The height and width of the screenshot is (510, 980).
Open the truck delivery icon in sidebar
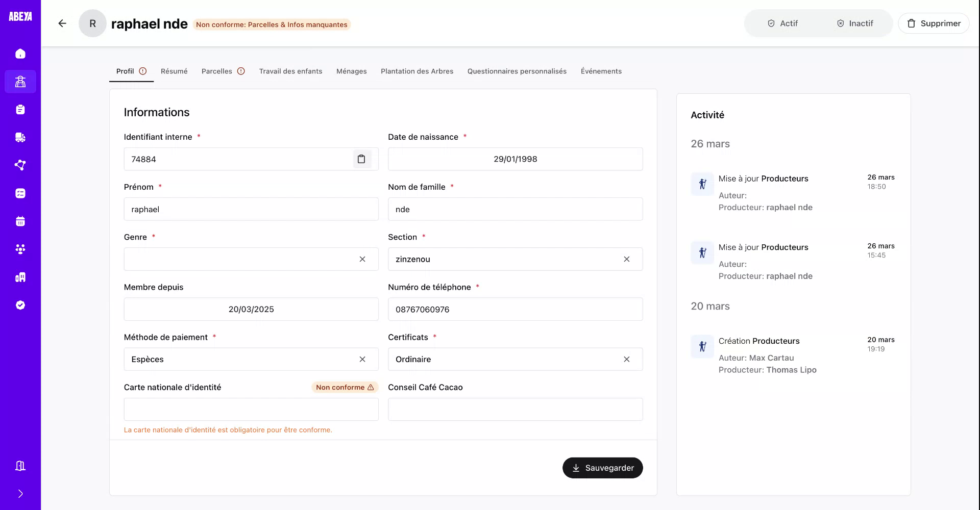click(x=20, y=137)
